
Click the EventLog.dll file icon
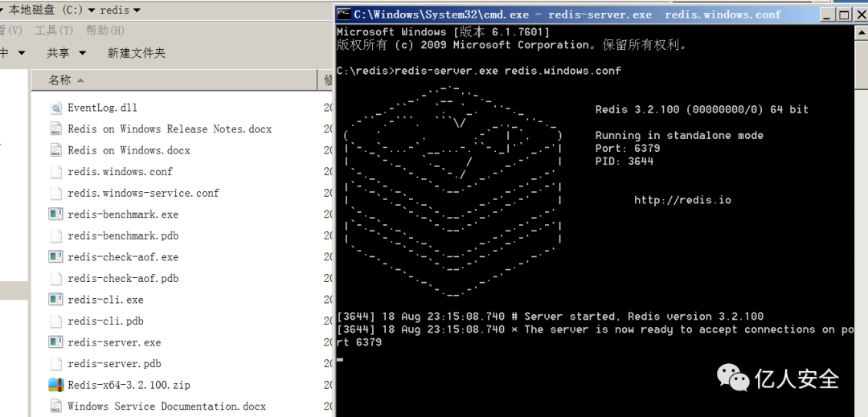(x=55, y=108)
